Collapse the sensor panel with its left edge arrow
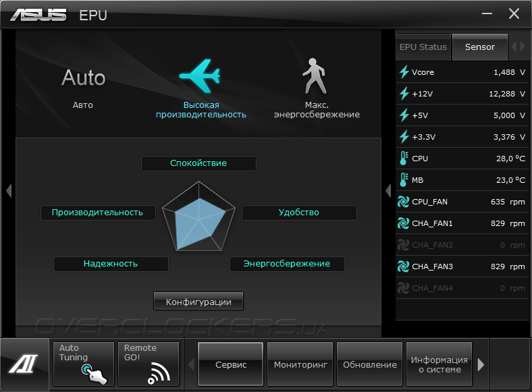 click(388, 190)
